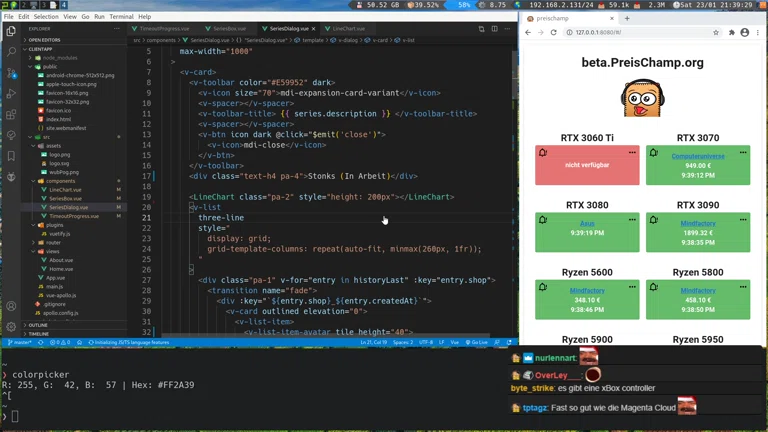Open the Manage gear icon in the activity bar
This screenshot has width=768, height=432.
coord(11,327)
